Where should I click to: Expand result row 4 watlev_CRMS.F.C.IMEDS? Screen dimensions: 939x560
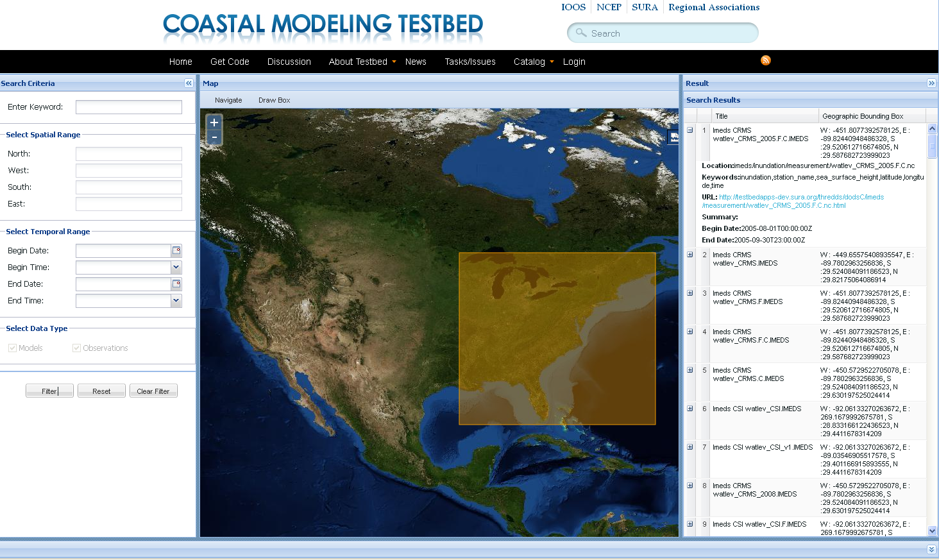tap(690, 332)
